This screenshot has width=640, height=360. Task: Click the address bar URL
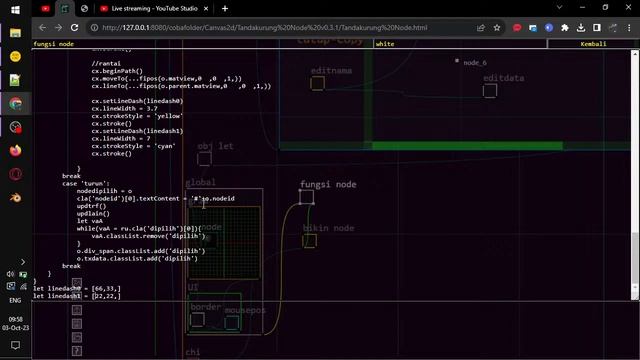(264, 28)
